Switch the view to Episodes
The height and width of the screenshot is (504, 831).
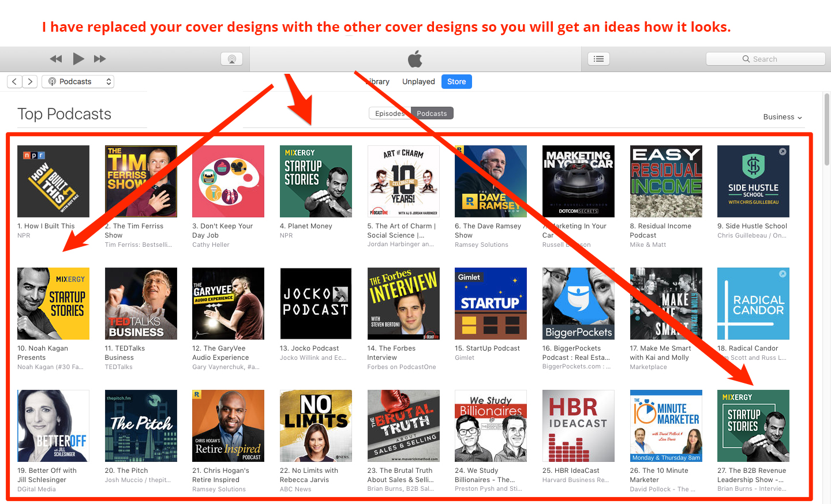point(389,113)
